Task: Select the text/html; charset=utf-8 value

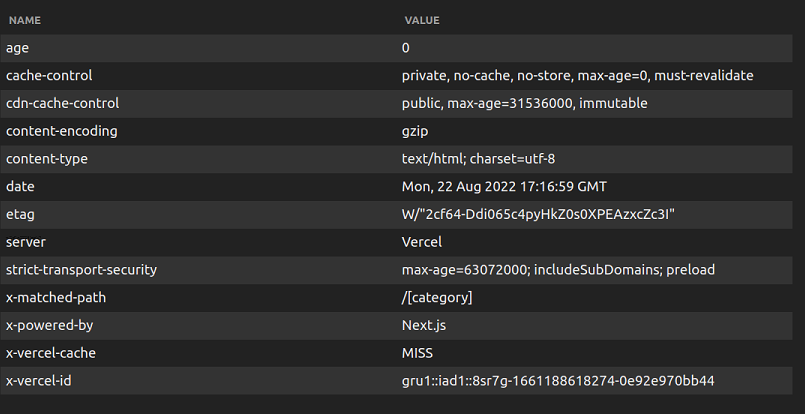Action: point(478,159)
